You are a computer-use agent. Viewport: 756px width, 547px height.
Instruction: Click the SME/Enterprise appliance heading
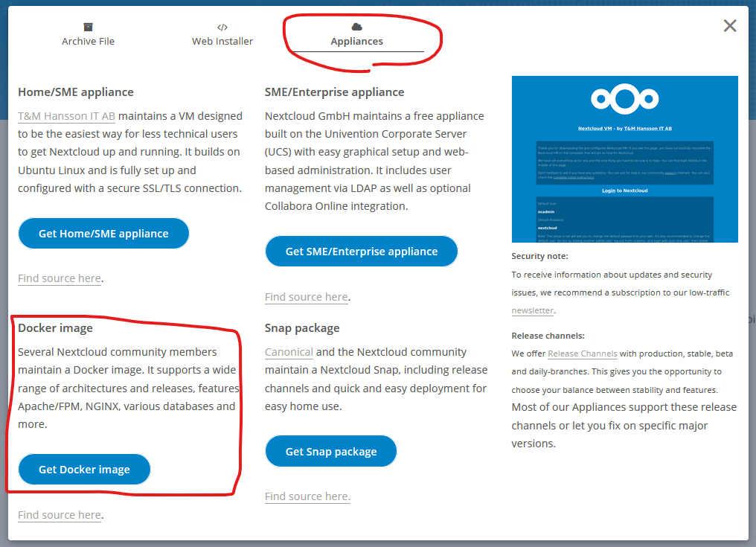[335, 92]
